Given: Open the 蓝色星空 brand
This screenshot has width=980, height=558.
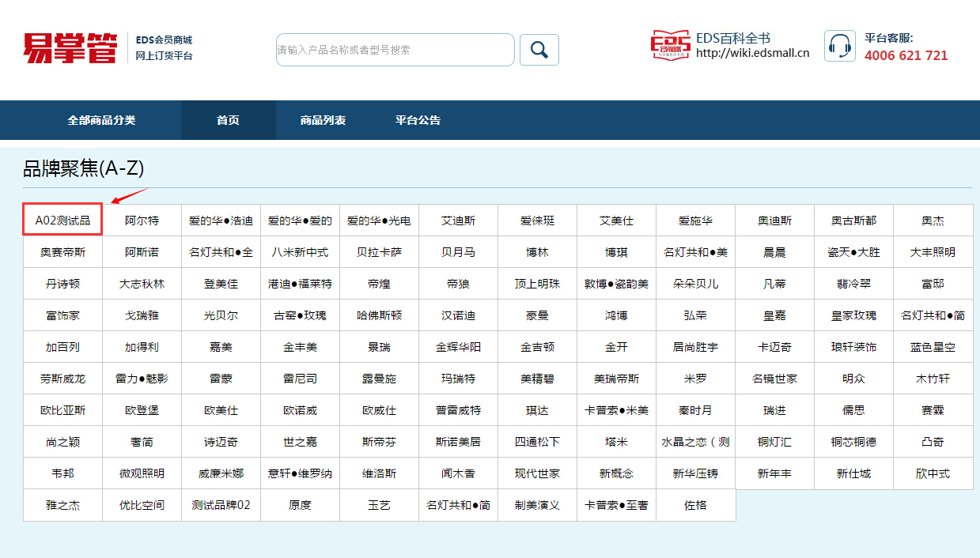Looking at the screenshot, I should [933, 347].
